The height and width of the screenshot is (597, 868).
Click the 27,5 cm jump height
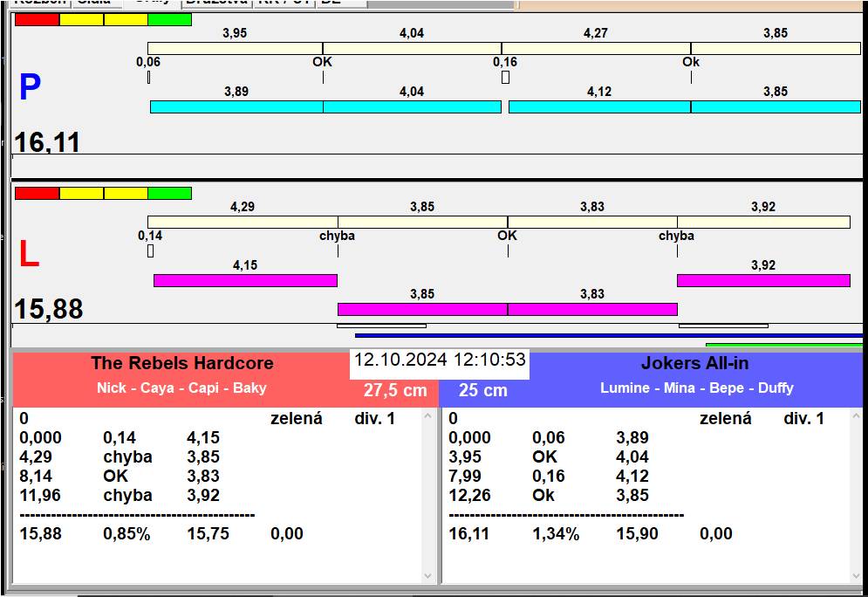[395, 390]
